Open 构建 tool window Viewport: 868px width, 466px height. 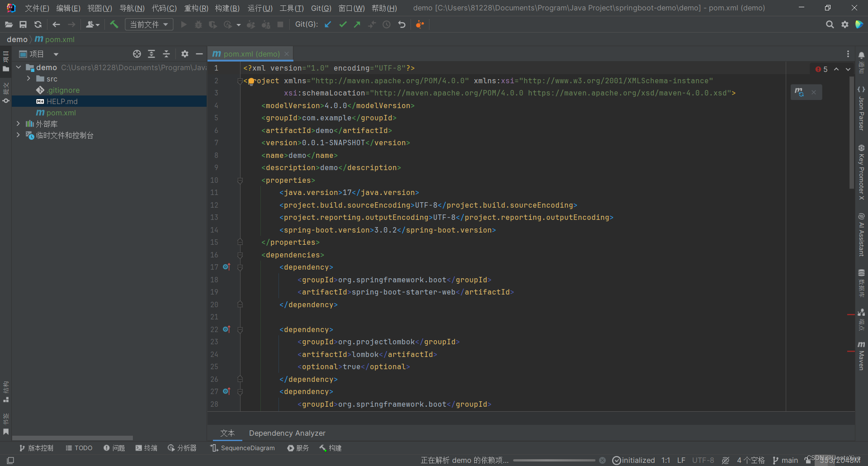pyautogui.click(x=330, y=448)
